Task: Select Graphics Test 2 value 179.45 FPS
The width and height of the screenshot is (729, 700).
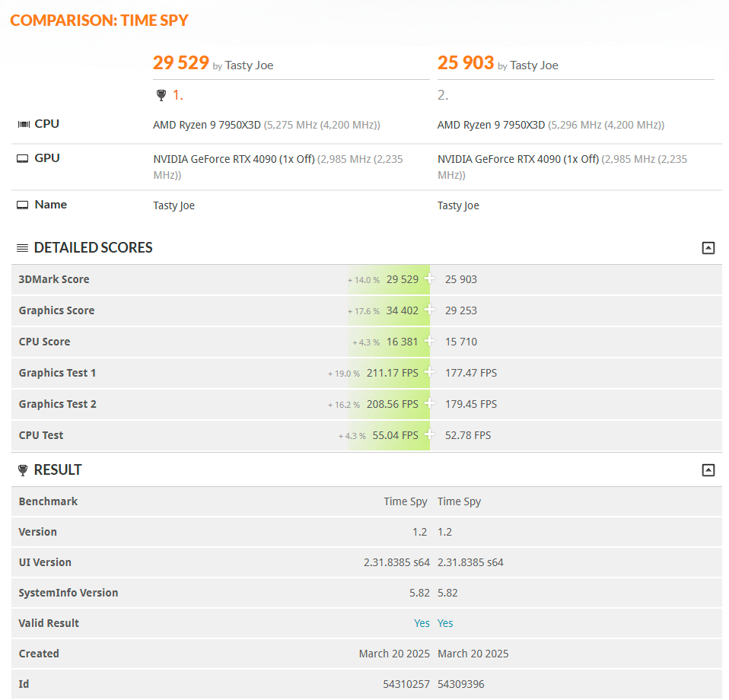Action: click(x=471, y=404)
